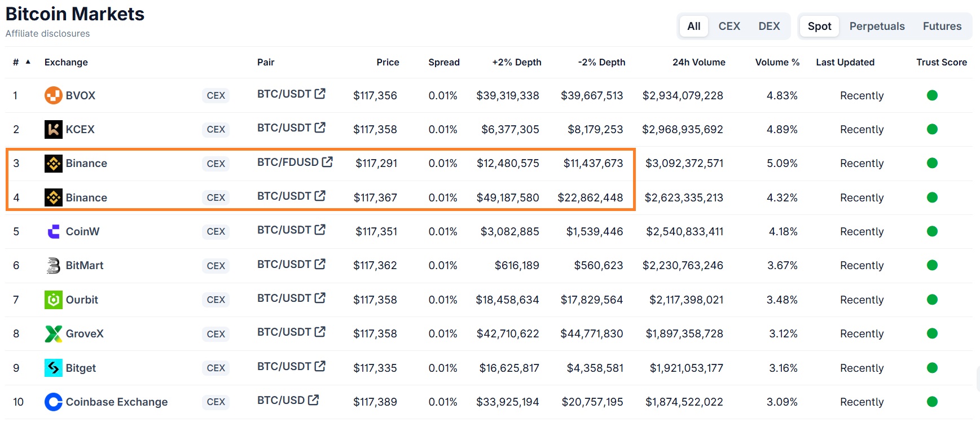Switch to the Futures tab
The image size is (980, 422).
[x=942, y=27]
